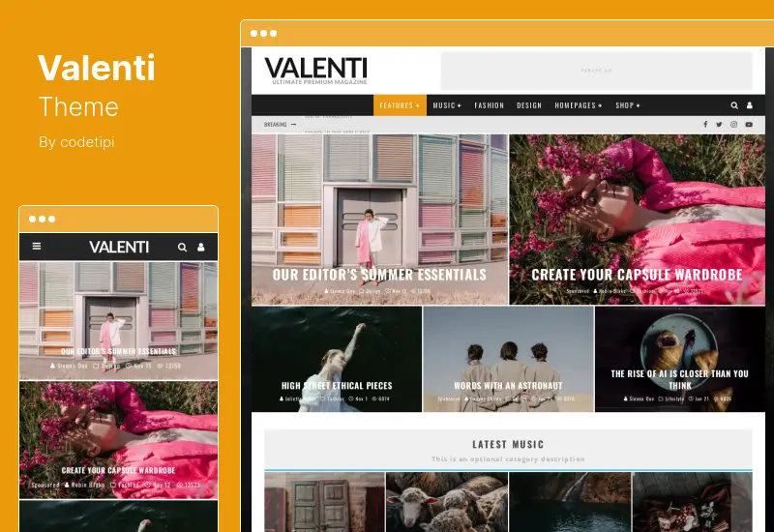Click the Breaking label text
The image size is (774, 532).
[x=275, y=125]
